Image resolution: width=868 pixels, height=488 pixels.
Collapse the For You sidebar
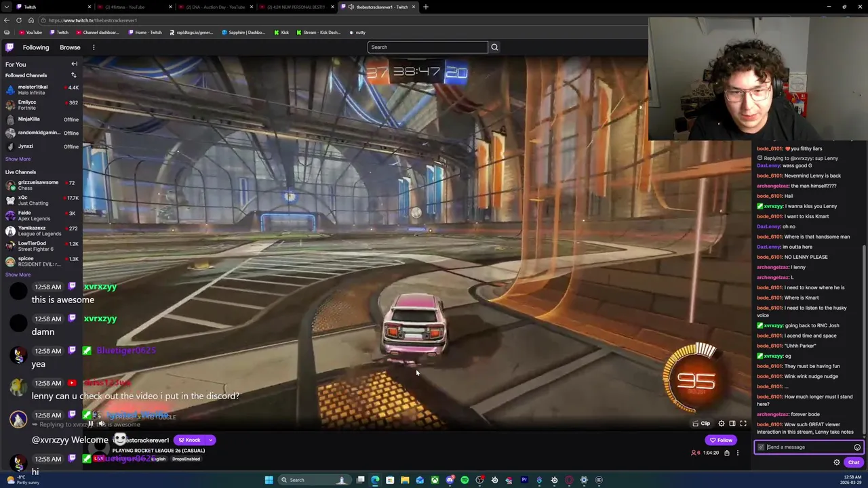(74, 64)
